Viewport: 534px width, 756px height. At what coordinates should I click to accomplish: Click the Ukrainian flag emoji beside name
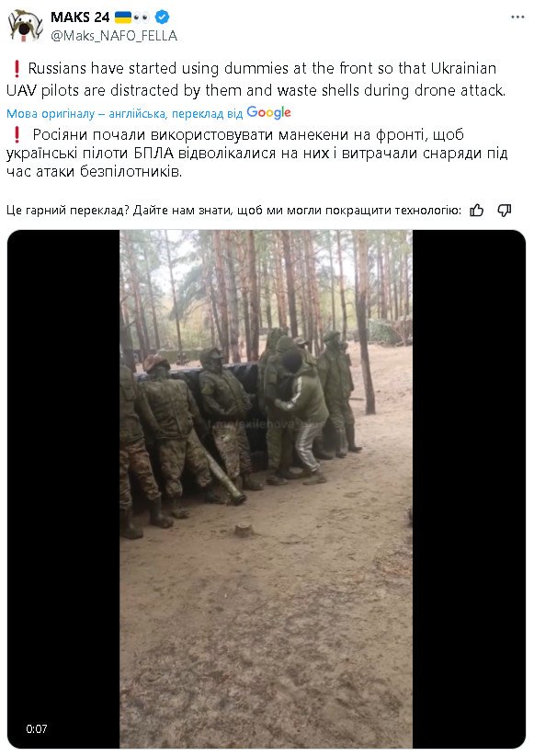pyautogui.click(x=123, y=17)
